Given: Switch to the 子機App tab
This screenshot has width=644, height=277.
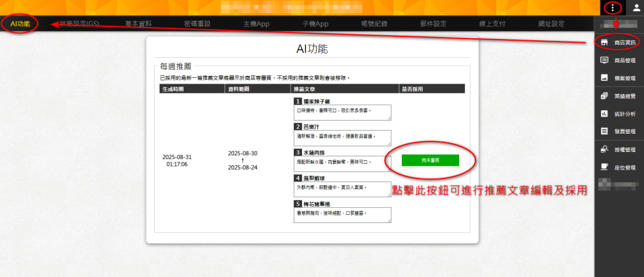Looking at the screenshot, I should tap(315, 24).
